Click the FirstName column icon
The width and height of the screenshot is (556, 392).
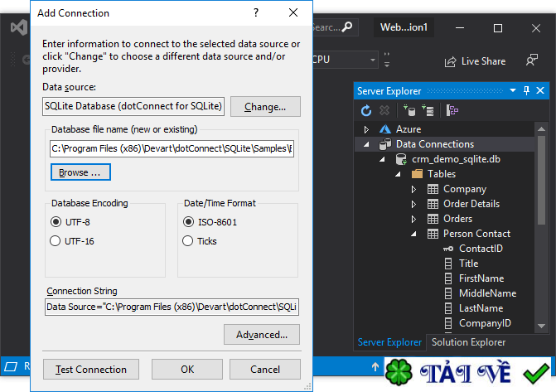[448, 278]
